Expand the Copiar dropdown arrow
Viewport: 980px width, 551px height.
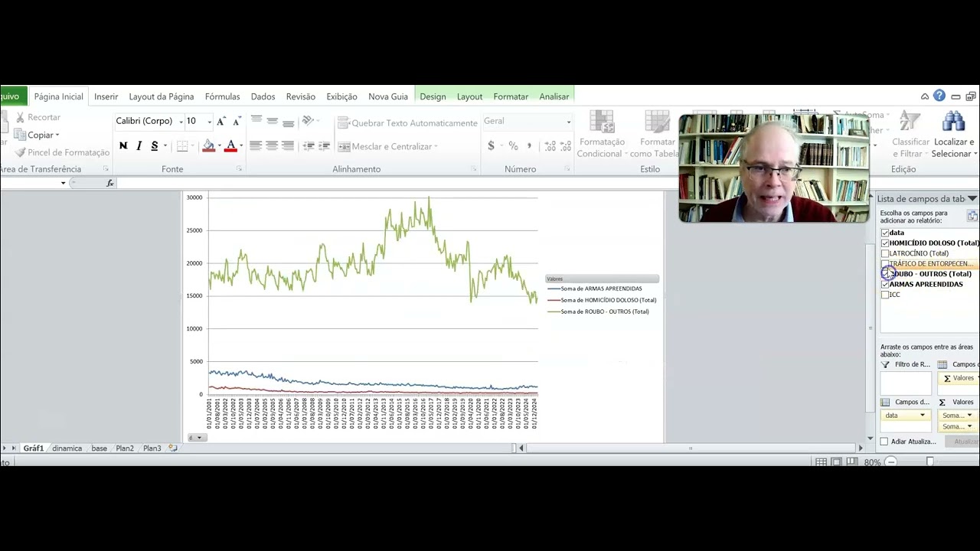[x=57, y=135]
